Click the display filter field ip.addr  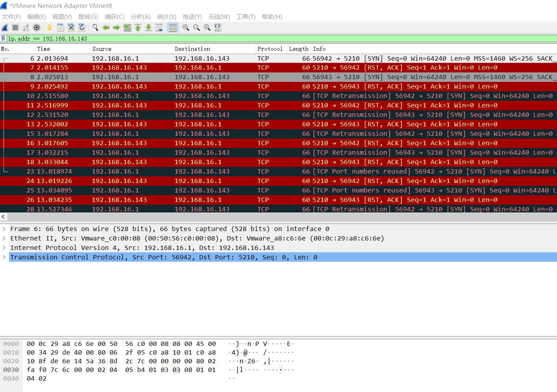[x=282, y=39]
